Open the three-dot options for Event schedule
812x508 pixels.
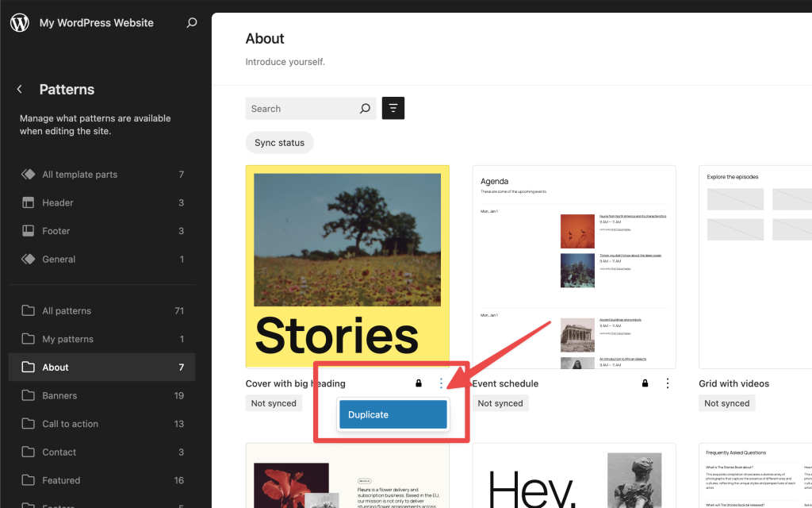667,383
